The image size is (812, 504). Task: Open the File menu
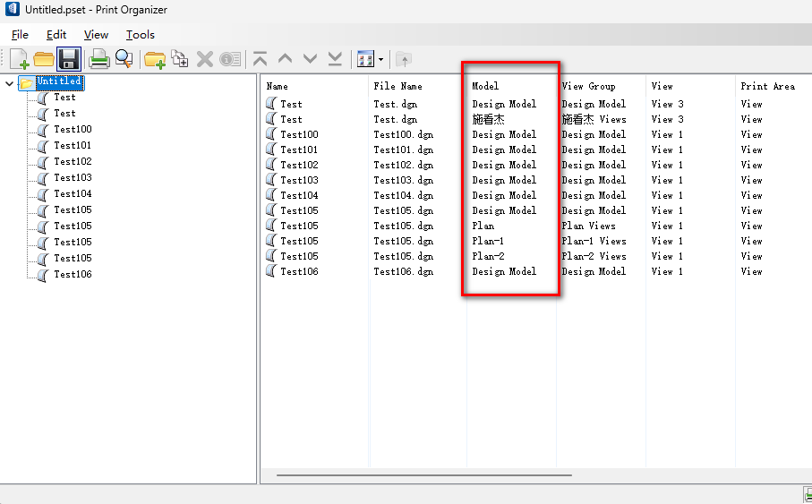pyautogui.click(x=20, y=35)
